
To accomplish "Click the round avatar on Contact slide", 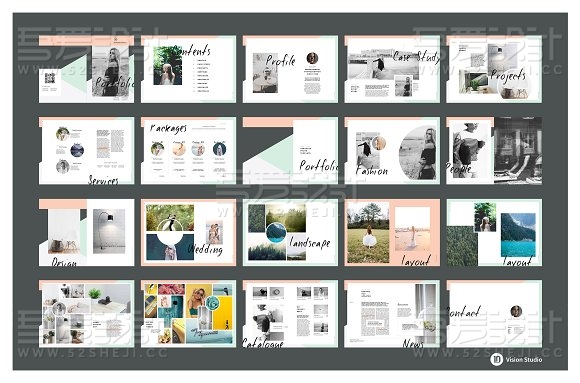I will (516, 311).
